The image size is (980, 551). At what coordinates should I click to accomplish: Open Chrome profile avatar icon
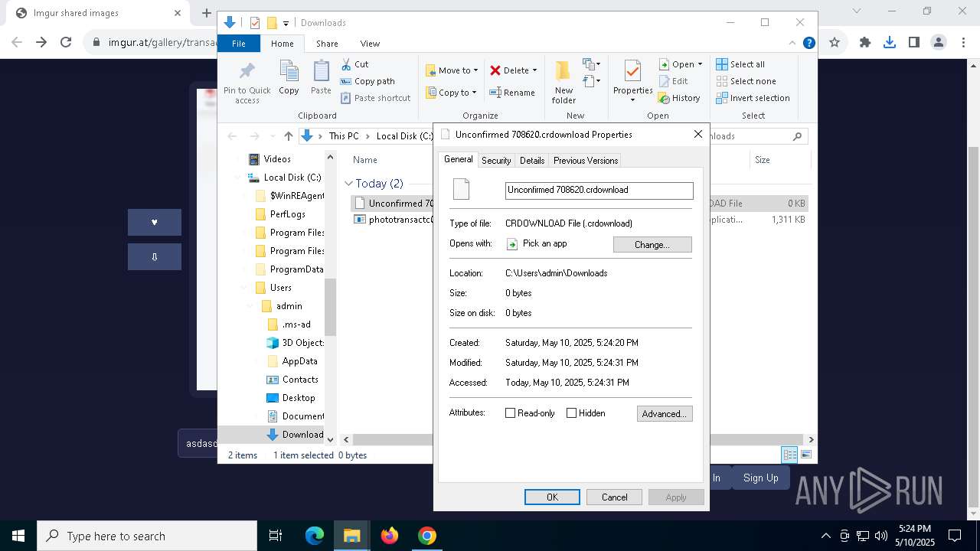pos(939,42)
